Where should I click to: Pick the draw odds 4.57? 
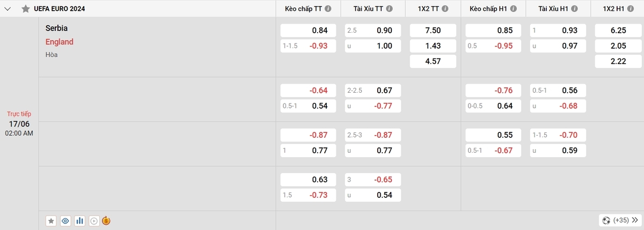pyautogui.click(x=433, y=62)
